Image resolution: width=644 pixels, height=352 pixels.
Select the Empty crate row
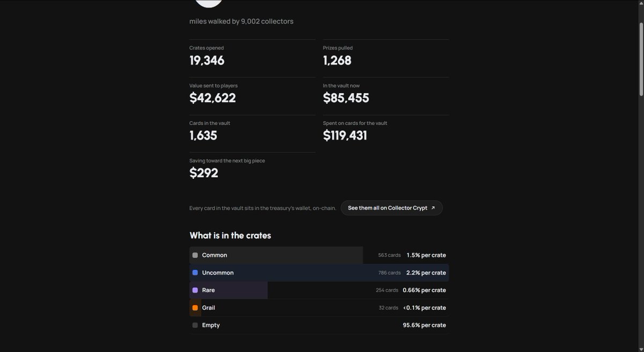pos(319,325)
